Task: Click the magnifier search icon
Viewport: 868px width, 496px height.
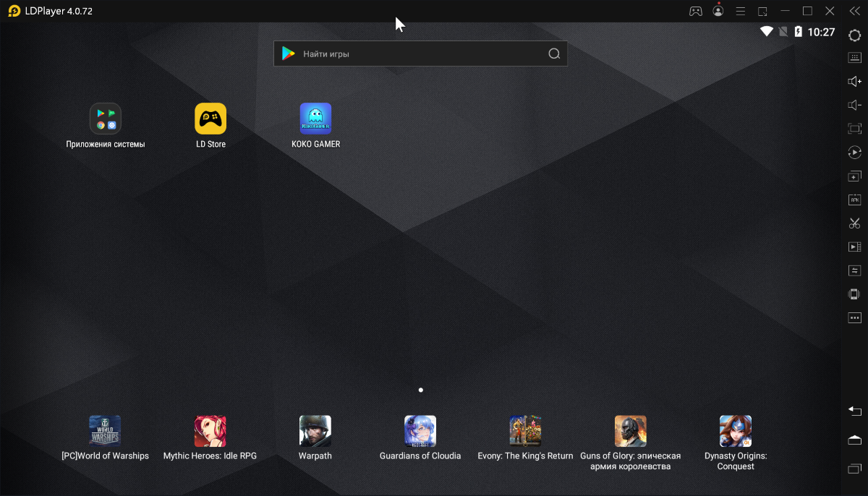Action: tap(554, 54)
